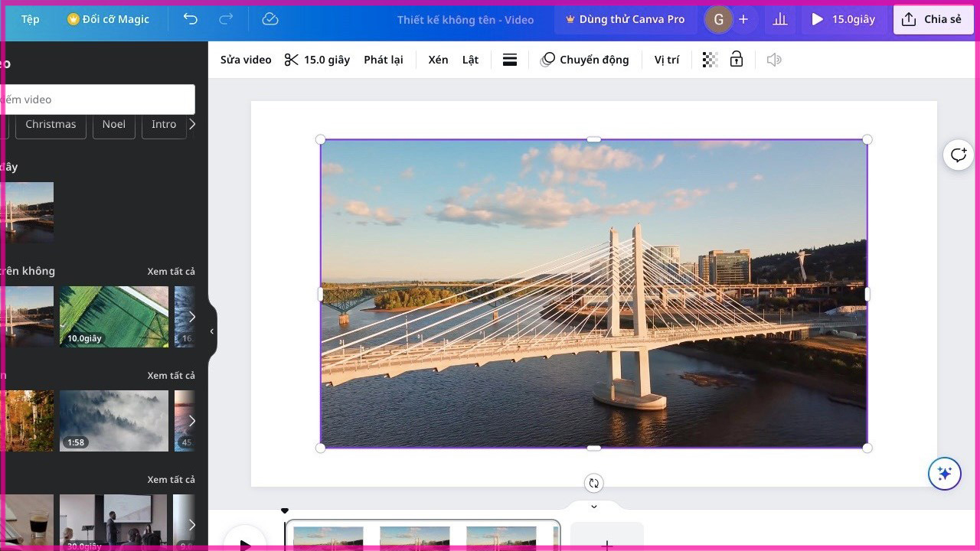Add the green field 10.0giây video
Image resolution: width=980 pixels, height=551 pixels.
114,317
